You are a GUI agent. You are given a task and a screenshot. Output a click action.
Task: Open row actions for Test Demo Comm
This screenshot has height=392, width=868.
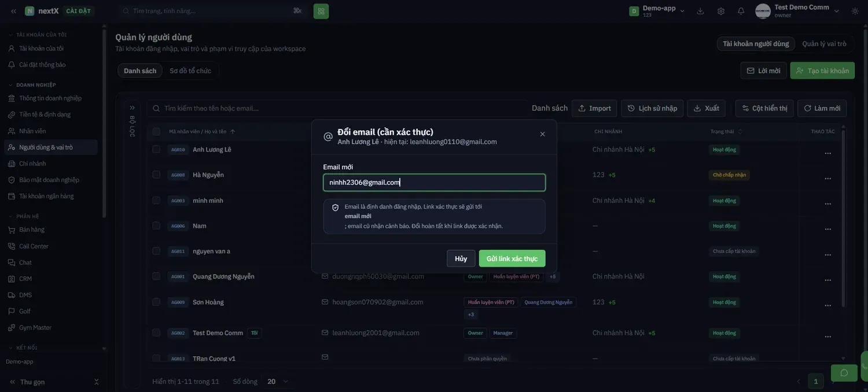point(827,336)
